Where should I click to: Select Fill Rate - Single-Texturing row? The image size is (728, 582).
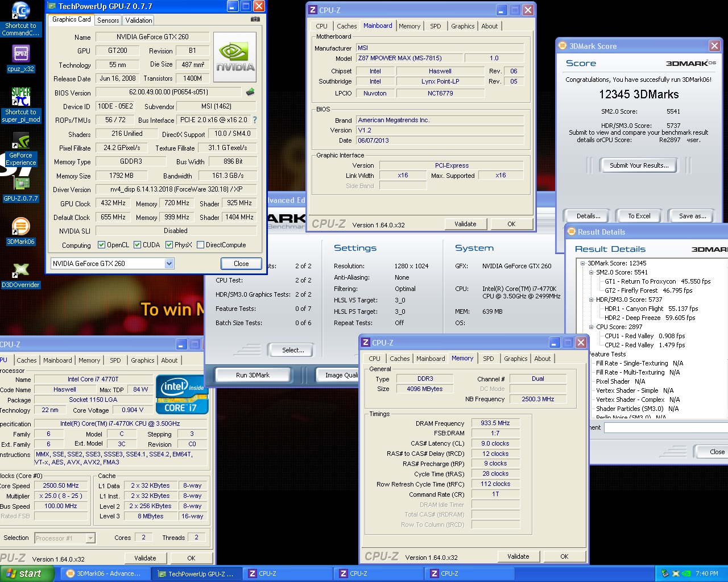click(639, 363)
